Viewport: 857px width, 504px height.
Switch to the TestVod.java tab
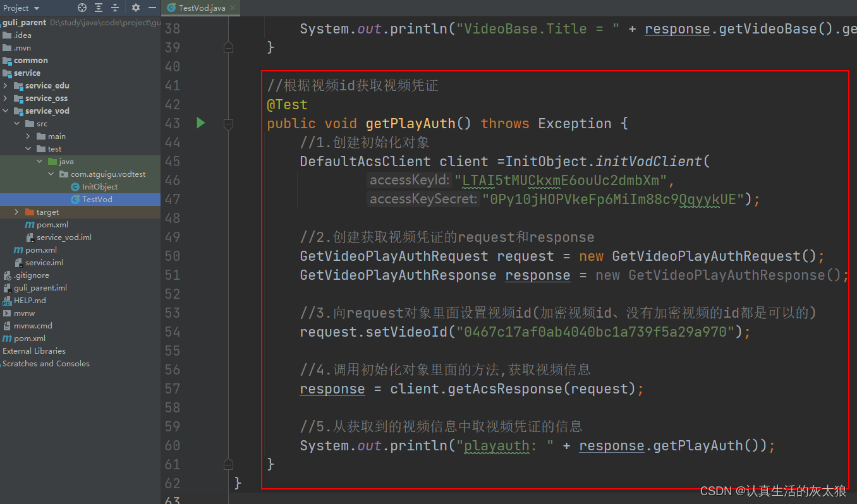(202, 8)
